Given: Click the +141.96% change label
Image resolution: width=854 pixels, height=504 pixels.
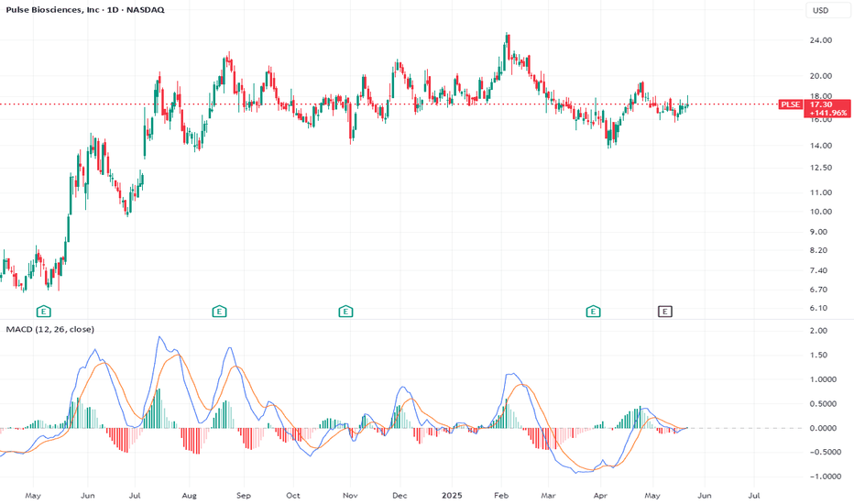Looking at the screenshot, I should point(828,113).
